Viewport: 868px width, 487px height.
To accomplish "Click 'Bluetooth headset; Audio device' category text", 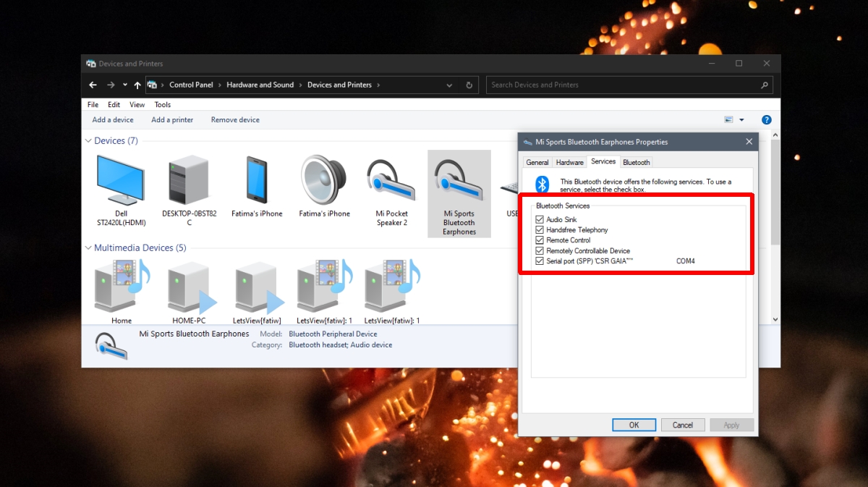I will coord(340,345).
